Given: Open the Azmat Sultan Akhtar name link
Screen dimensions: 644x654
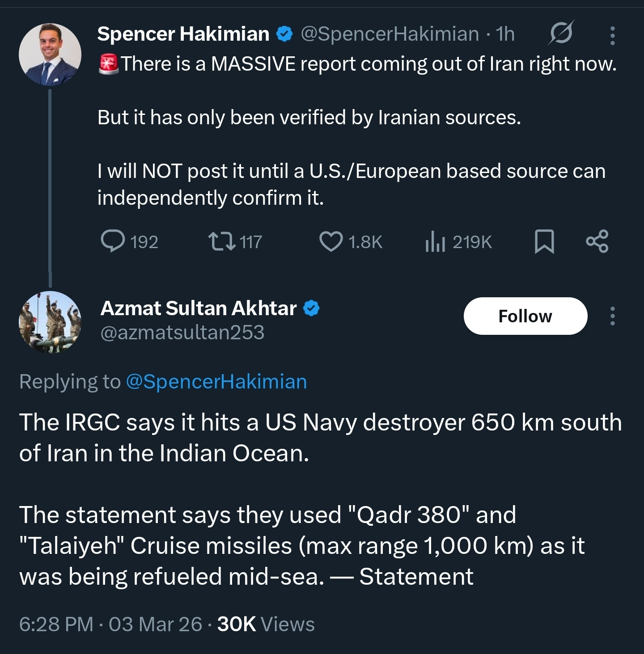Looking at the screenshot, I should click(198, 308).
